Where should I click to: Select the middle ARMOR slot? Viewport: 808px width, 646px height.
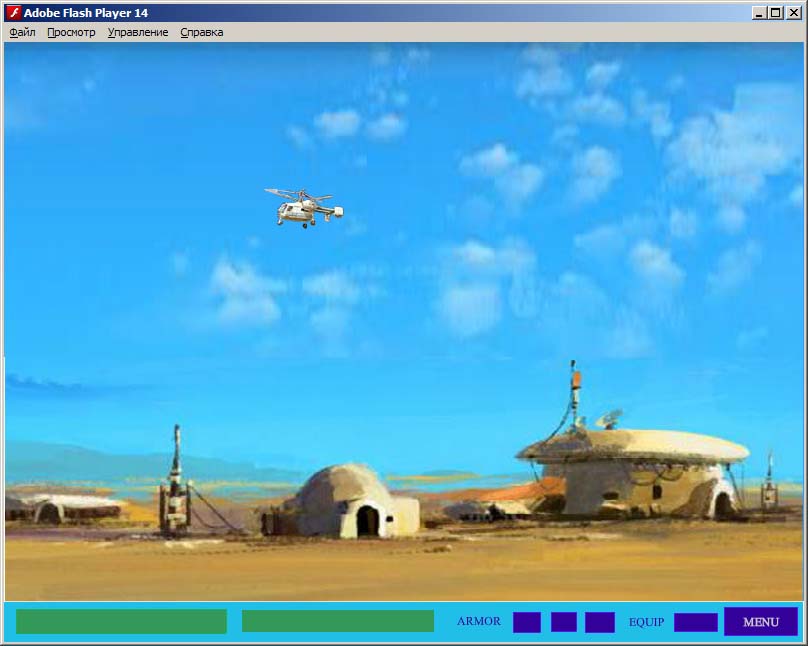coord(564,621)
